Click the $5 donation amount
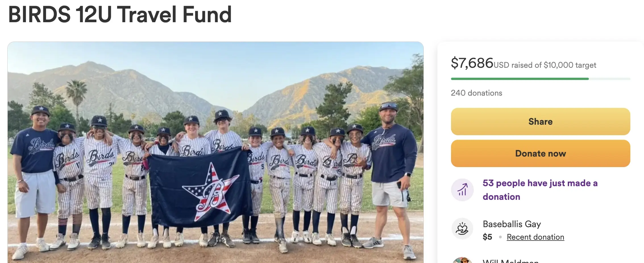This screenshot has width=644, height=263. [x=487, y=237]
